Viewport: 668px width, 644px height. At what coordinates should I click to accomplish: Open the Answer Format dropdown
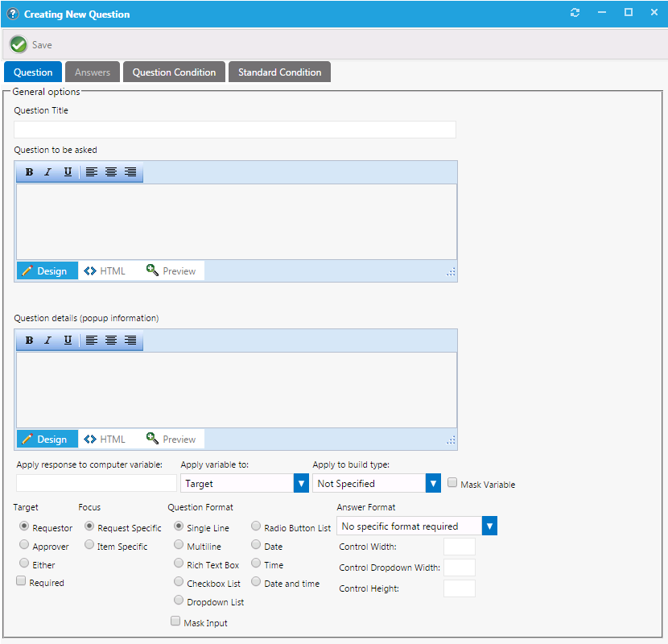(x=489, y=525)
